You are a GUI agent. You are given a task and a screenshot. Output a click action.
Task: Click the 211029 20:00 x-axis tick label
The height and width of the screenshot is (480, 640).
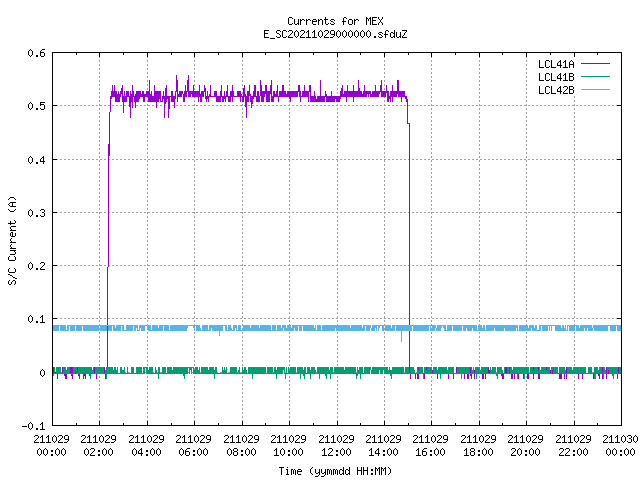(x=525, y=446)
